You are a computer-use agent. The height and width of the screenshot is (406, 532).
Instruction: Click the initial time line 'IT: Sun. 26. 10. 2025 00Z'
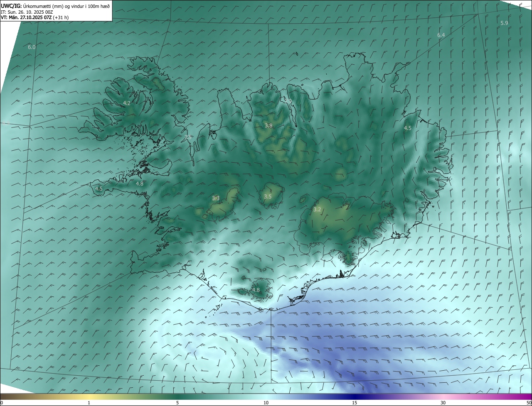[27, 12]
